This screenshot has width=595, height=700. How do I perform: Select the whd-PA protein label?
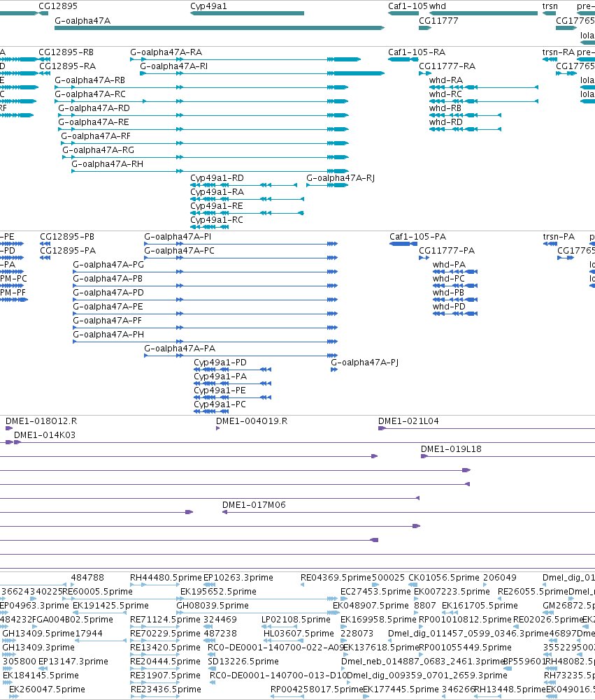click(449, 265)
